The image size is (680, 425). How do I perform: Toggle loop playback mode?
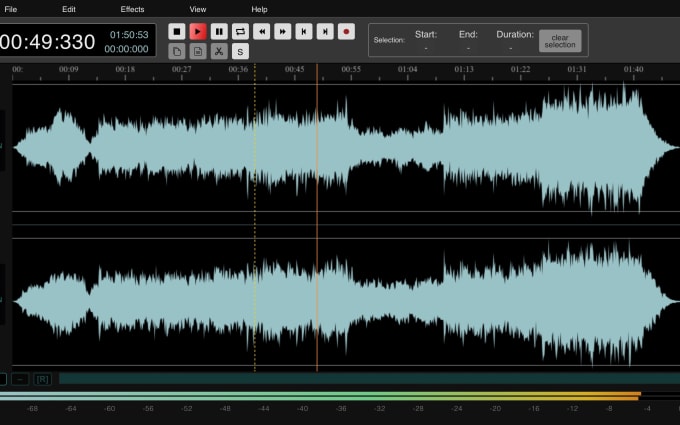tap(240, 32)
